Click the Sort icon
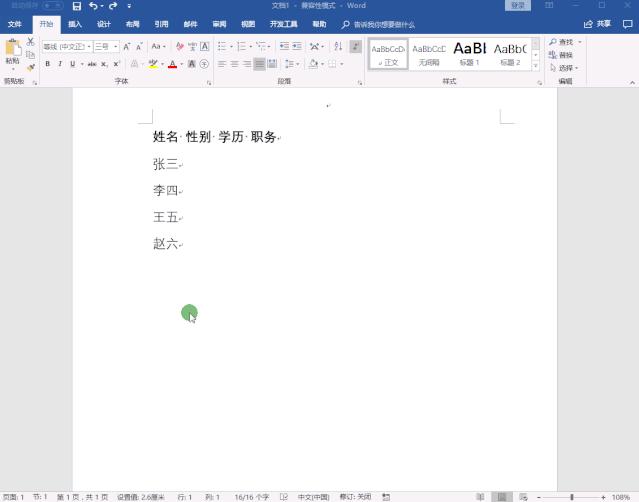Viewport: 639px width, 502px height. coord(338,46)
